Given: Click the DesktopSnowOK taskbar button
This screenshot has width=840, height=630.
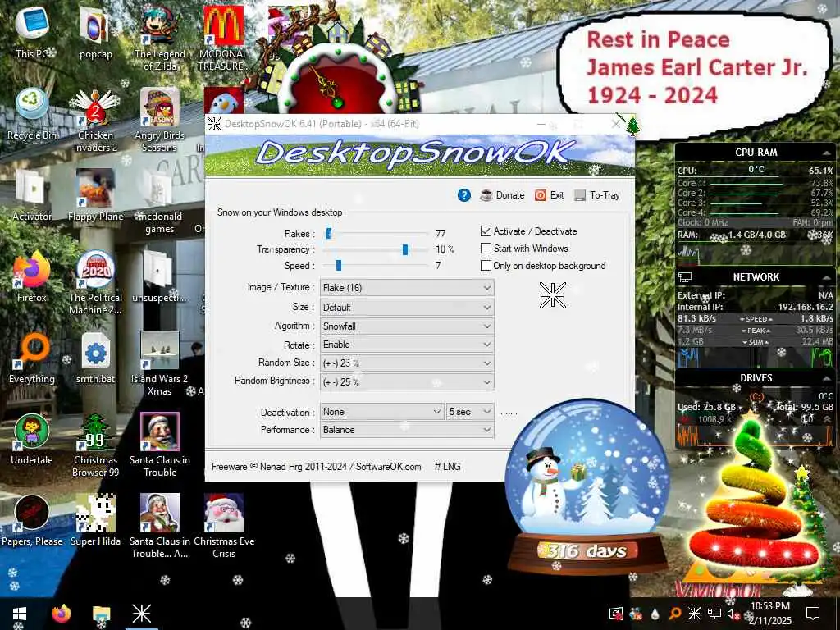Looking at the screenshot, I should 141,614.
